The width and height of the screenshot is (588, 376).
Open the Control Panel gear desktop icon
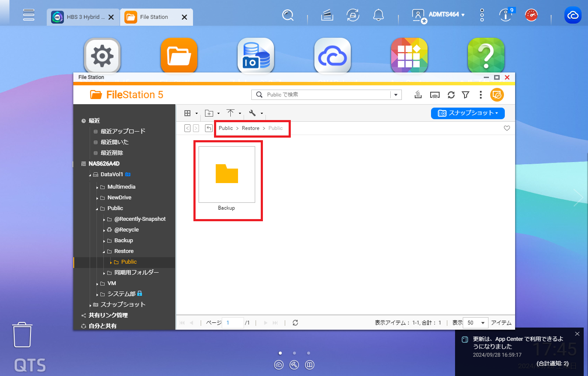[x=102, y=56]
